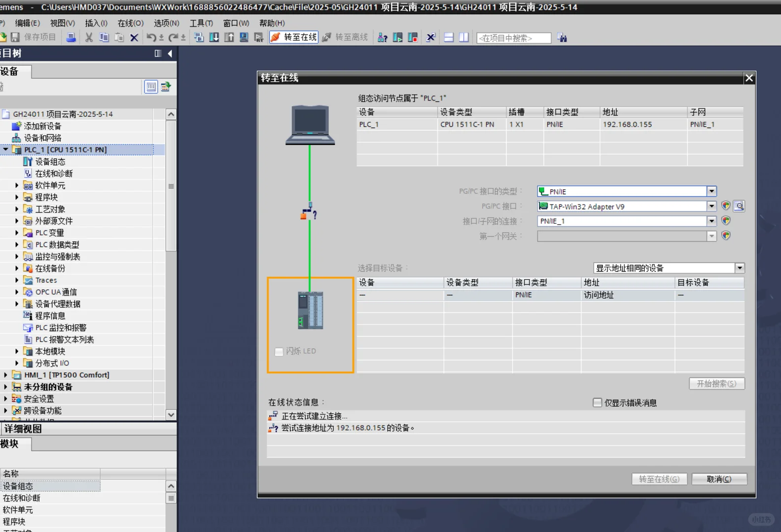Click the Start runtime (RT) icon
This screenshot has width=781, height=532.
point(259,37)
